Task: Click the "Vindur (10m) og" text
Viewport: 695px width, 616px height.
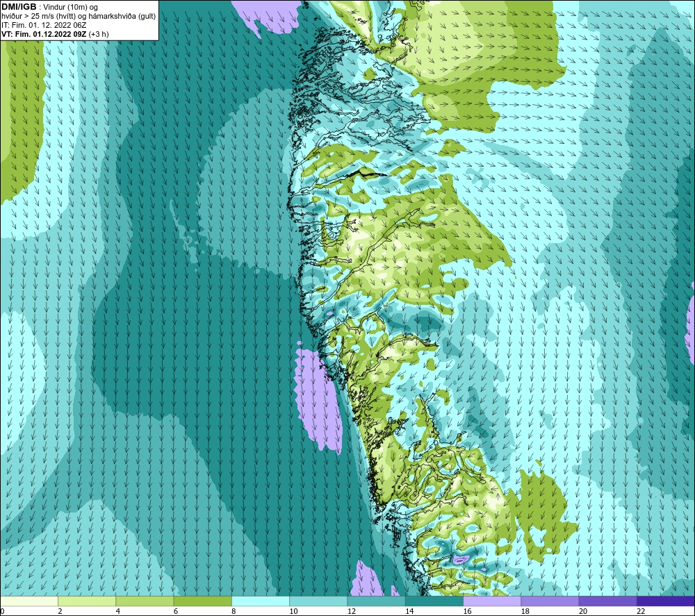Action: point(72,7)
